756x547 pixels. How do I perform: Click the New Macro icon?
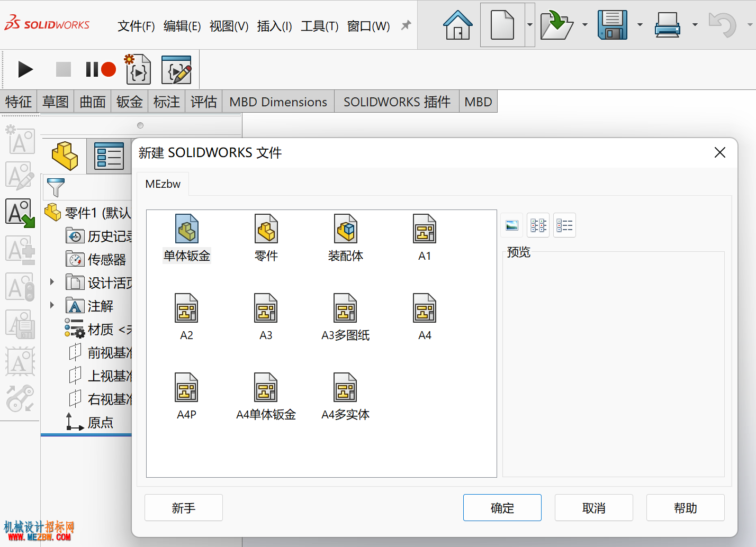coord(138,69)
